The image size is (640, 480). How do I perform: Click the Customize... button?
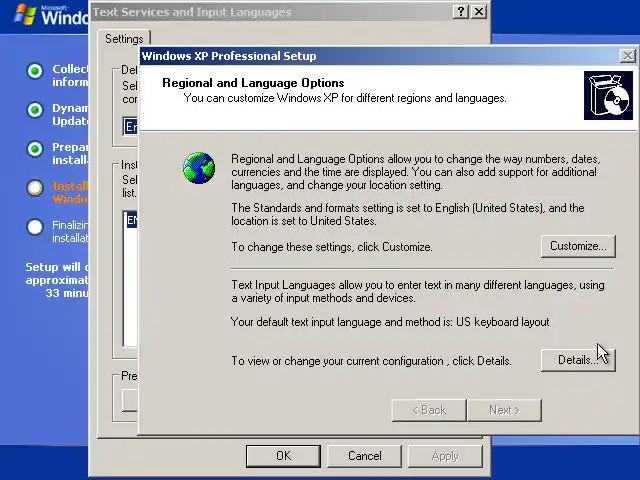[x=578, y=246]
